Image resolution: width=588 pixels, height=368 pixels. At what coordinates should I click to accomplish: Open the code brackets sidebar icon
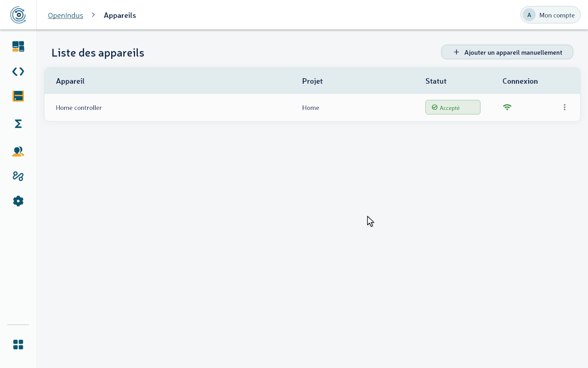[x=18, y=71]
